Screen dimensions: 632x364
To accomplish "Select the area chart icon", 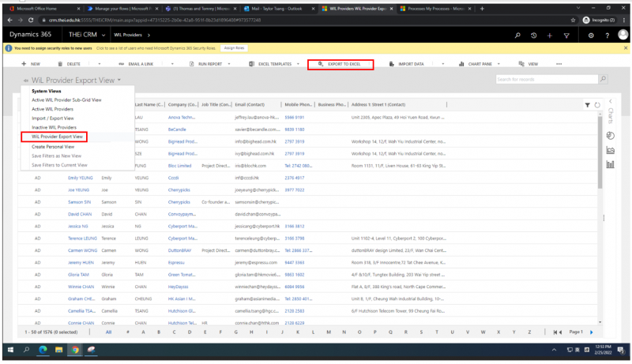I will pos(610,150).
